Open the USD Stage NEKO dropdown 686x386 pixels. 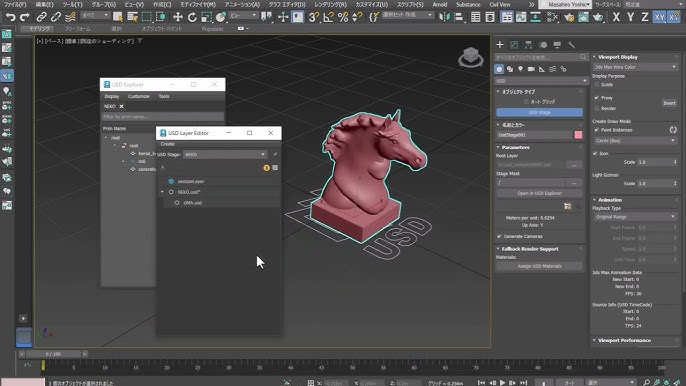(x=224, y=154)
